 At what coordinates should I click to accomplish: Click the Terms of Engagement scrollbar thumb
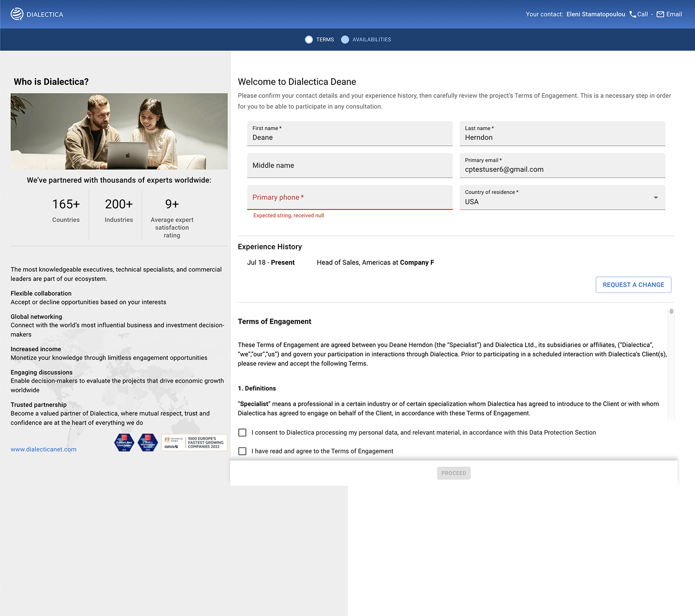click(671, 312)
